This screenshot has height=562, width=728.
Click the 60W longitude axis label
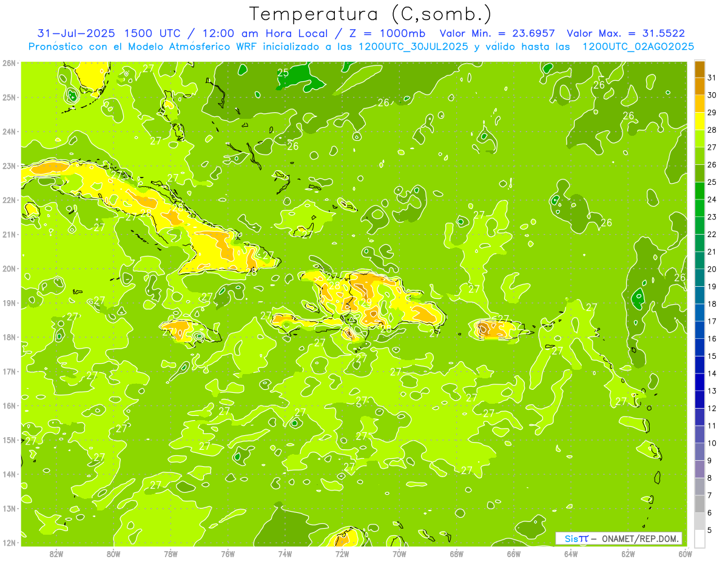coord(685,554)
